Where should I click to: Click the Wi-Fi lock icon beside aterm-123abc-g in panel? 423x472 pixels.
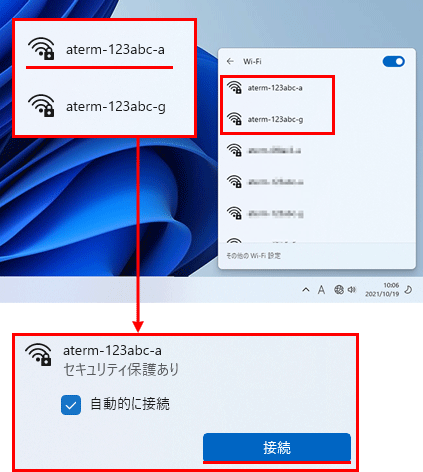click(234, 119)
